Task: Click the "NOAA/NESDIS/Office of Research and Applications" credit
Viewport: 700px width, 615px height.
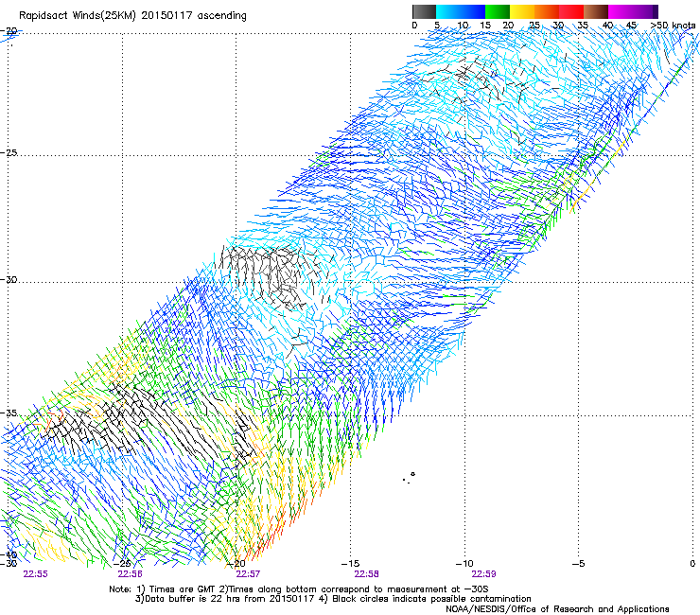Action: [x=557, y=609]
